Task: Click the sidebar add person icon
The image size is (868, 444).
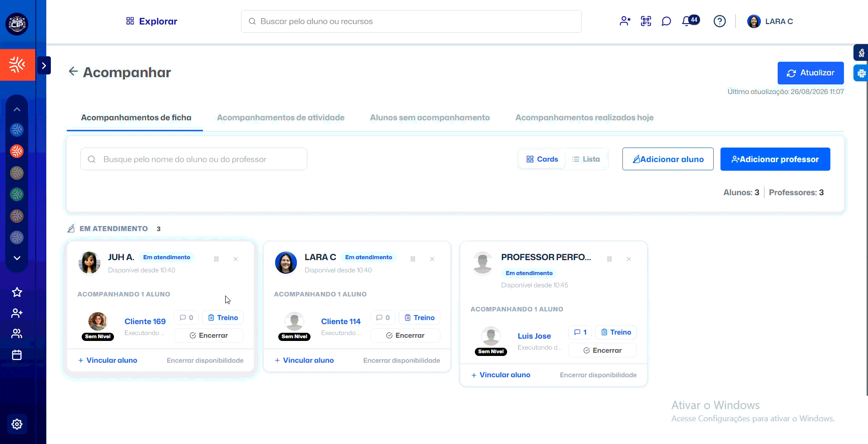Action: pos(17,313)
